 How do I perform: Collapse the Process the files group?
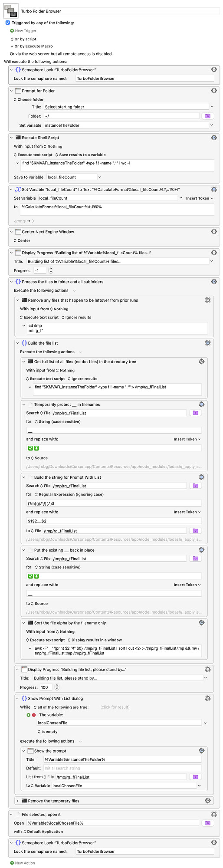12,282
